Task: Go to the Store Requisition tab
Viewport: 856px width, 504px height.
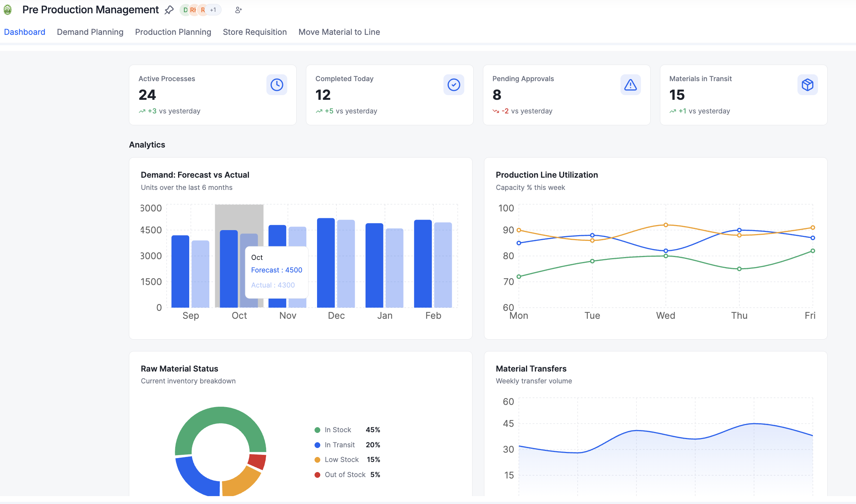Action: pyautogui.click(x=255, y=32)
